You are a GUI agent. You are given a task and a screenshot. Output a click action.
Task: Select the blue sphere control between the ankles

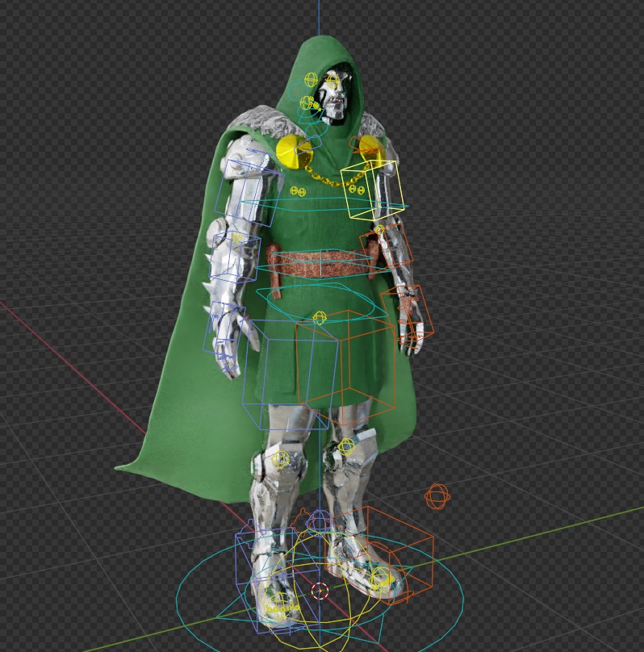pyautogui.click(x=319, y=523)
